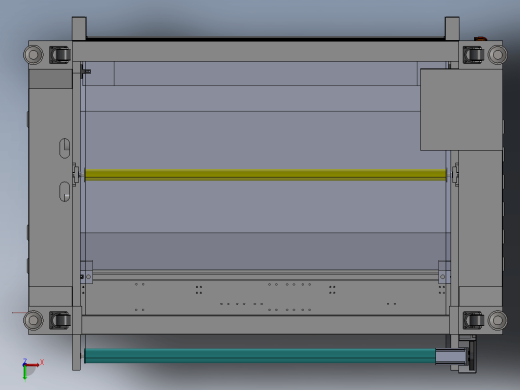The height and width of the screenshot is (390, 520).
Task: Select the bottom-left round leveling foot
Action: pyautogui.click(x=33, y=320)
